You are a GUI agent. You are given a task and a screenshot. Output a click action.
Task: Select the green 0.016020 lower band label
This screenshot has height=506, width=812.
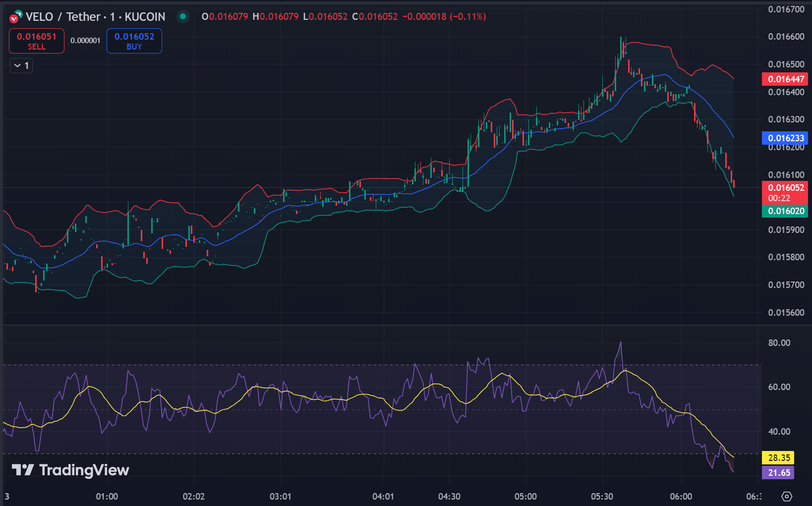click(785, 211)
